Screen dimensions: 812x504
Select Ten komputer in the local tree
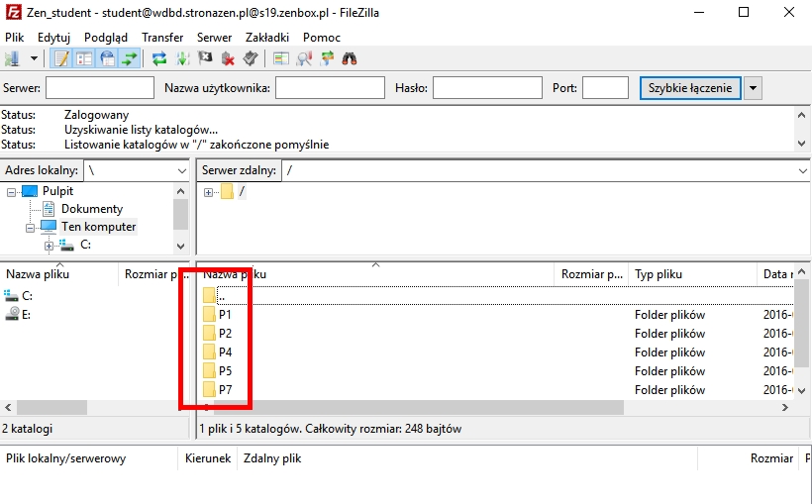pyautogui.click(x=98, y=227)
